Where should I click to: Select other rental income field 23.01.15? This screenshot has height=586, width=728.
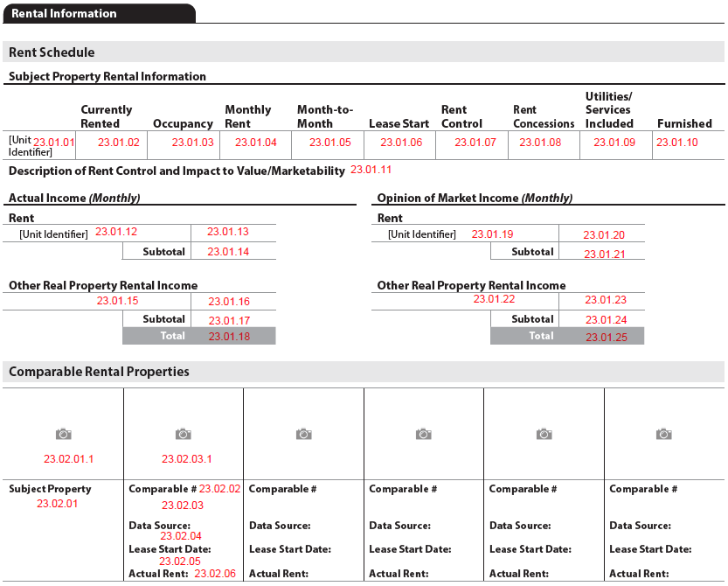(x=117, y=301)
